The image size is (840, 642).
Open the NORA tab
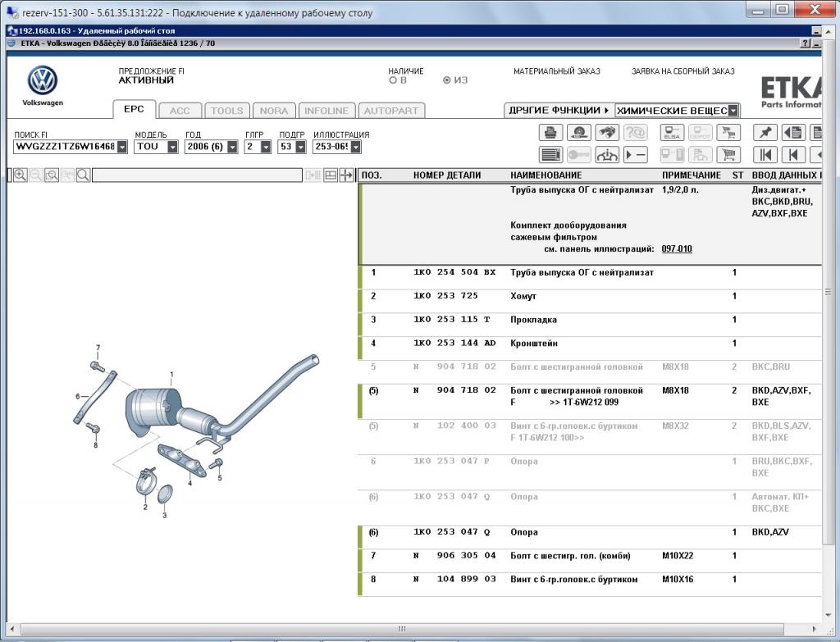click(274, 111)
